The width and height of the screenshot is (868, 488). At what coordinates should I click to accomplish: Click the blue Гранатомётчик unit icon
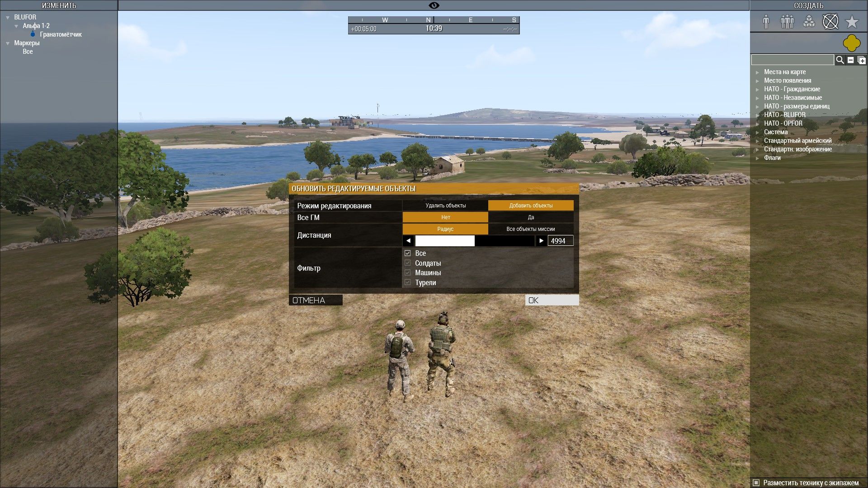[33, 34]
